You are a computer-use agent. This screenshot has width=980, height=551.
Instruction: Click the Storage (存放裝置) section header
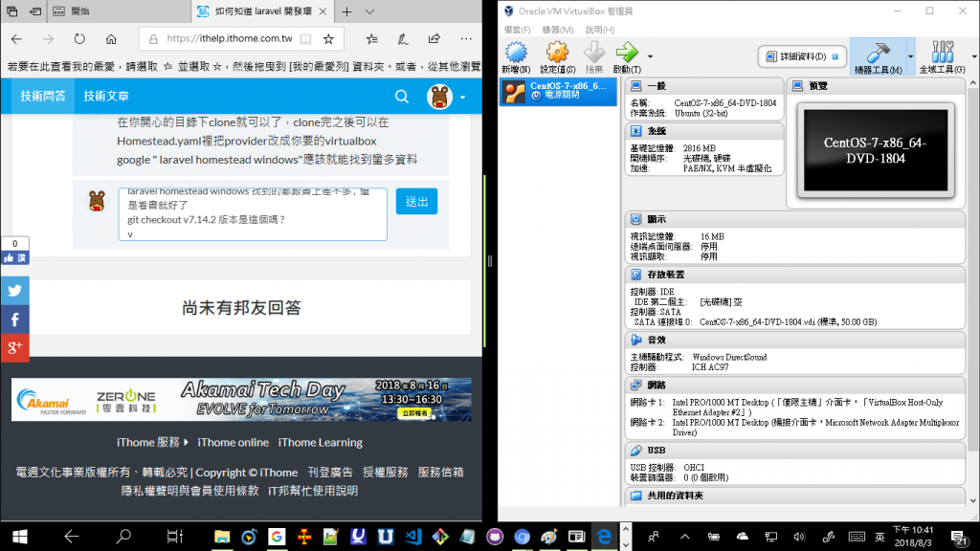795,275
